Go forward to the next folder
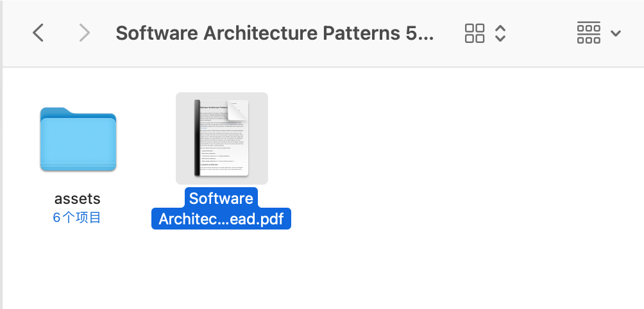The image size is (644, 309). click(x=84, y=33)
